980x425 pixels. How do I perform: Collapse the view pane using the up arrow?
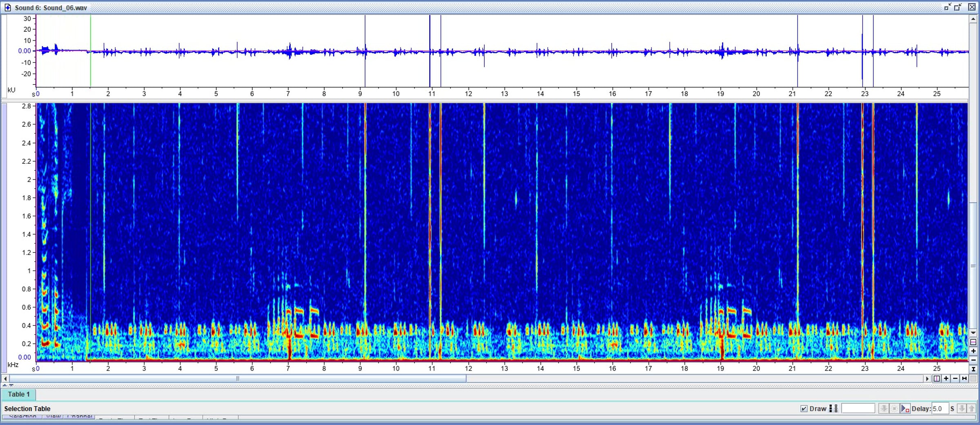coord(4,385)
